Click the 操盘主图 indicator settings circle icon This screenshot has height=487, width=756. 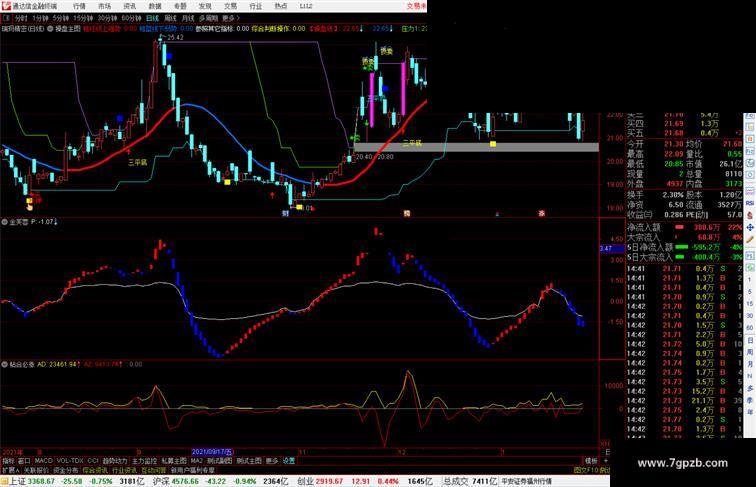point(50,29)
